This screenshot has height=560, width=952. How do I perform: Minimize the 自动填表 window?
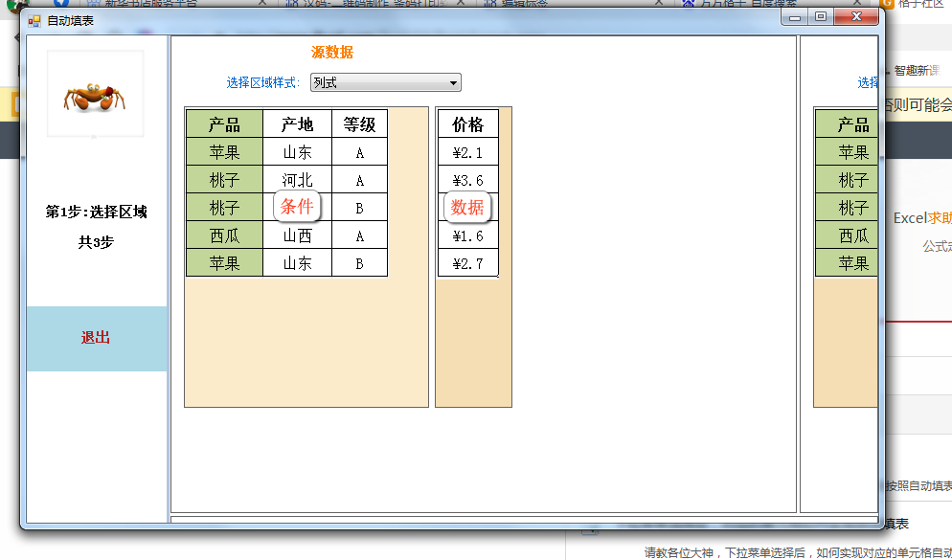point(795,17)
